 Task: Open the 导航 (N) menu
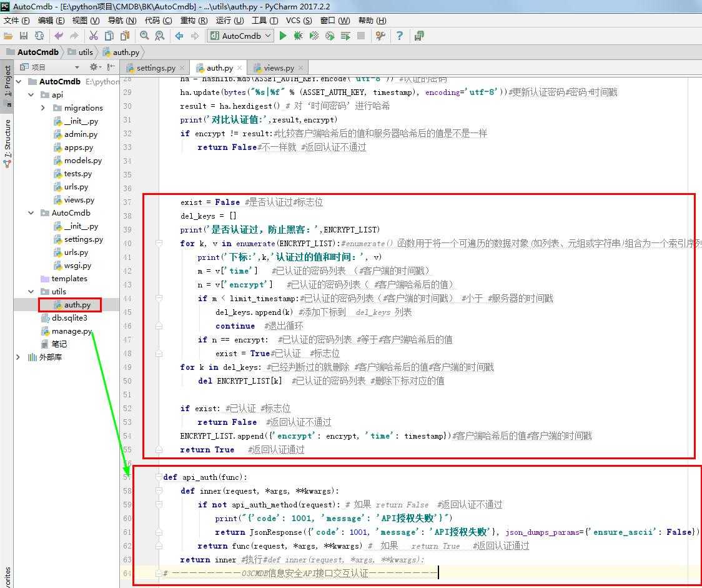click(122, 21)
